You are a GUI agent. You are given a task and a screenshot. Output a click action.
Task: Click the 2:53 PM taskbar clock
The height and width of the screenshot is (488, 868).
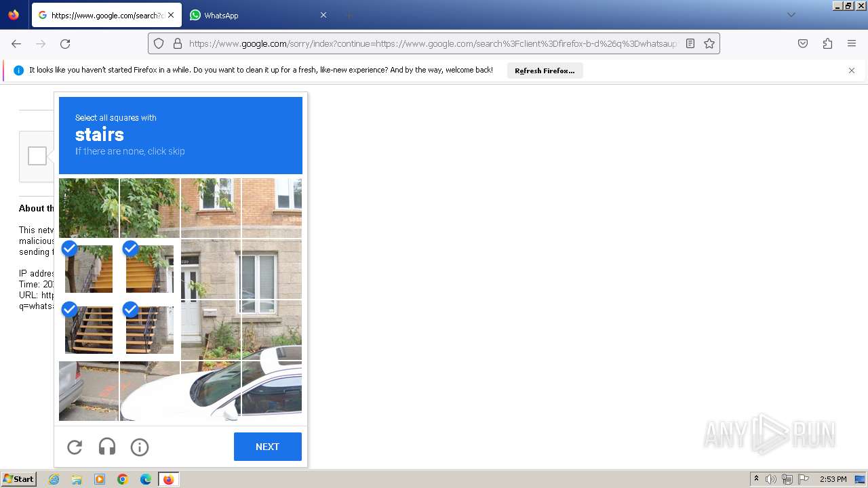833,479
